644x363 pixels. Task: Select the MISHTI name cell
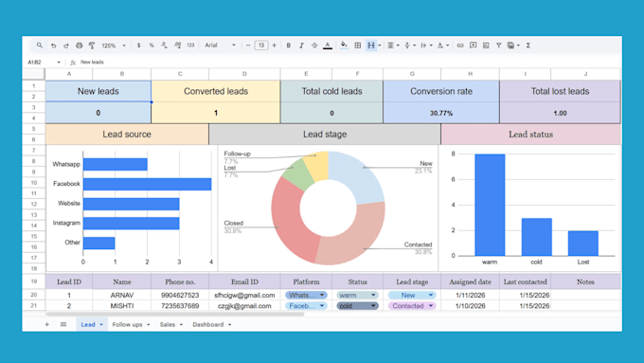point(122,306)
